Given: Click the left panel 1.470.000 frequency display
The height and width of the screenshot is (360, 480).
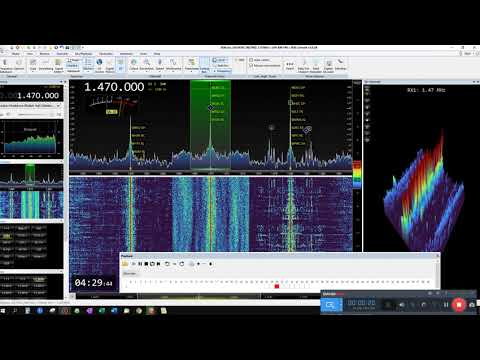Looking at the screenshot, I should 38,96.
